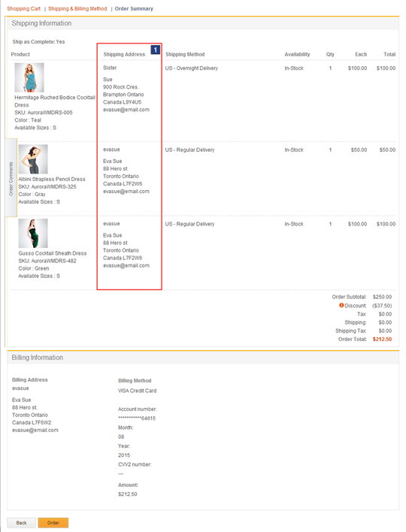Screen dimensions: 406x532
Task: Click the Discount info icon
Action: tap(341, 305)
